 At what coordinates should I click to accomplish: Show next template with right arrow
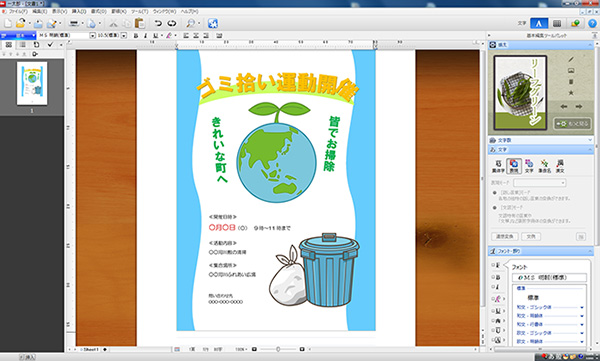579,106
